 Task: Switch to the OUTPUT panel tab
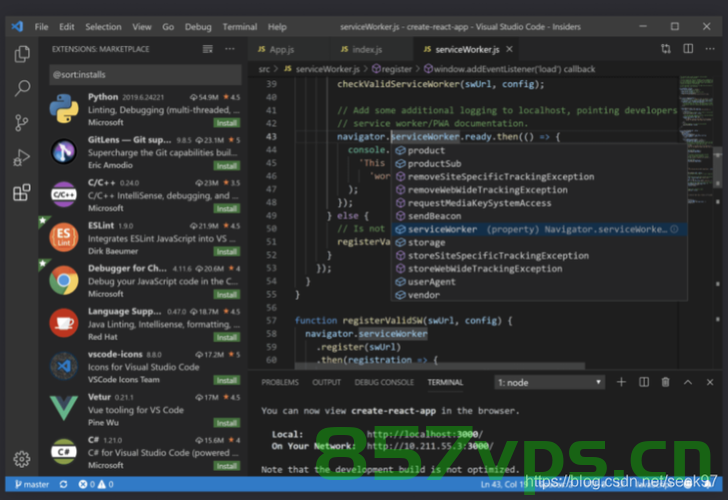click(326, 382)
